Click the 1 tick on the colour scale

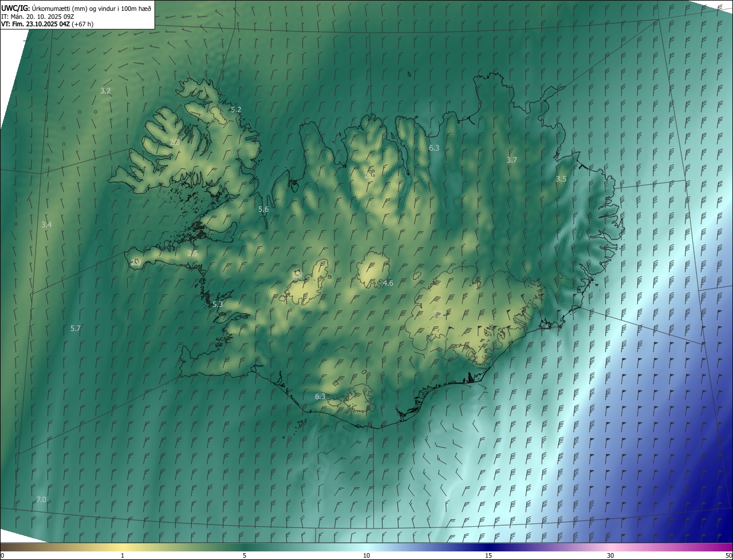click(x=123, y=555)
